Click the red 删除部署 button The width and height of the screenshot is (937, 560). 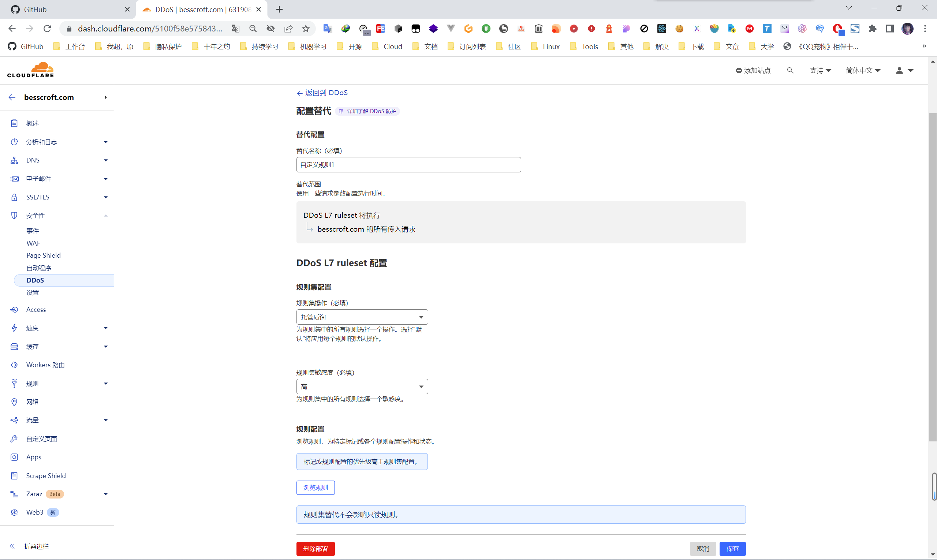316,548
